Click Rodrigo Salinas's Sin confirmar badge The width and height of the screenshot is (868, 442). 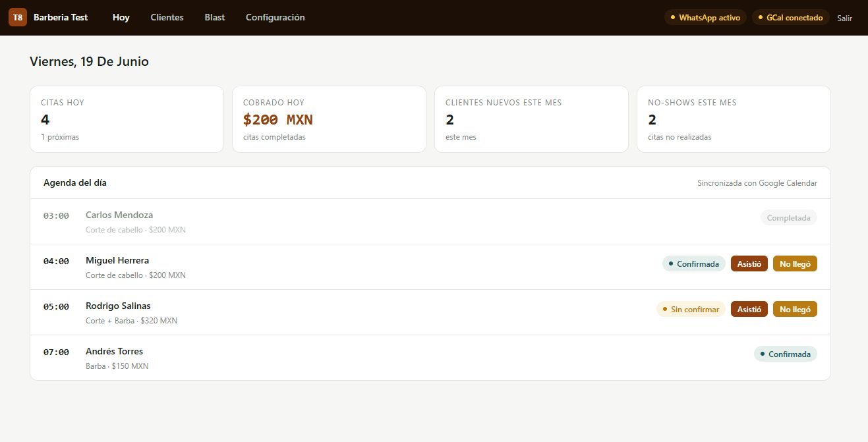(691, 309)
